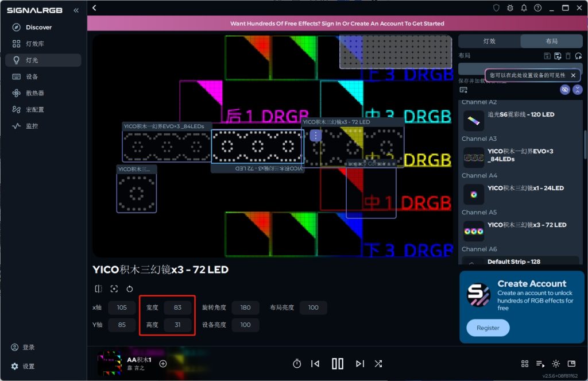
Task: Click the brightness sun icon
Action: 556,363
